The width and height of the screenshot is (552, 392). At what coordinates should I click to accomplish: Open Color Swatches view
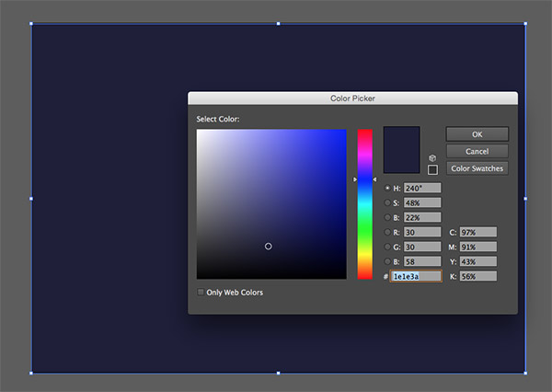477,168
